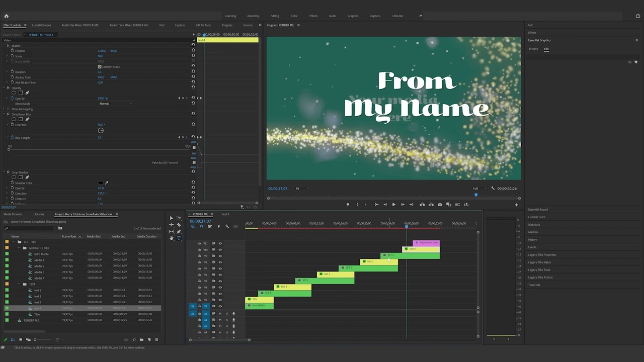Image resolution: width=644 pixels, height=362 pixels.
Task: Open the Lumetri Scopes tab
Action: click(x=41, y=25)
